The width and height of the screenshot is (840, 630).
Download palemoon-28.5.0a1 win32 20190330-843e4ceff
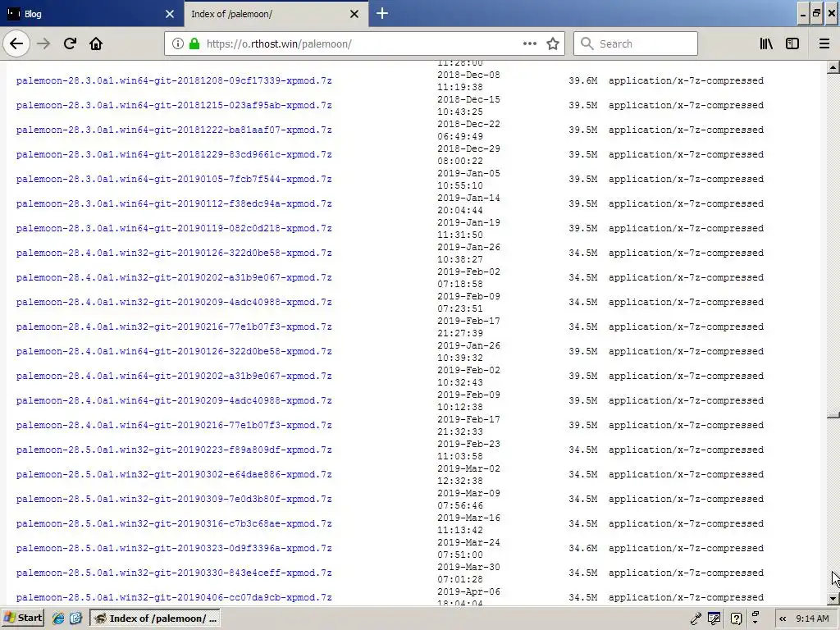point(174,573)
